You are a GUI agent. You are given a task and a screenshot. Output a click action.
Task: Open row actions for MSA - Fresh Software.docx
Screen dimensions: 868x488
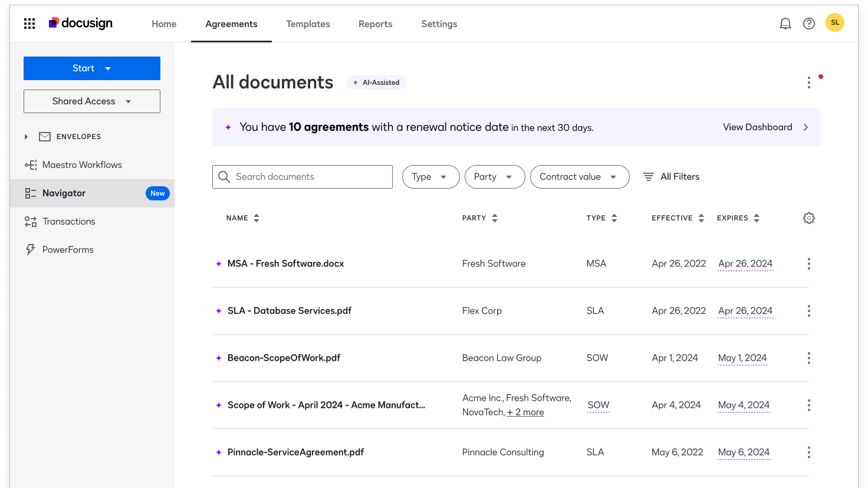tap(808, 263)
